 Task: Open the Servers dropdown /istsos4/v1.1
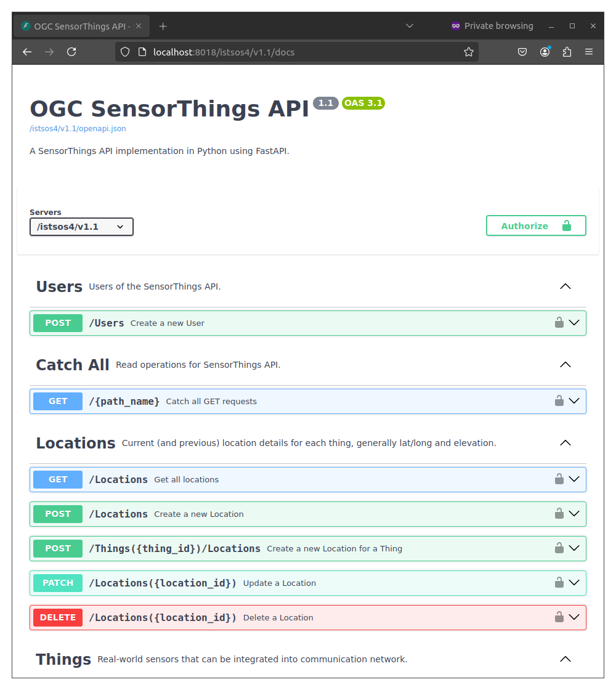[81, 227]
